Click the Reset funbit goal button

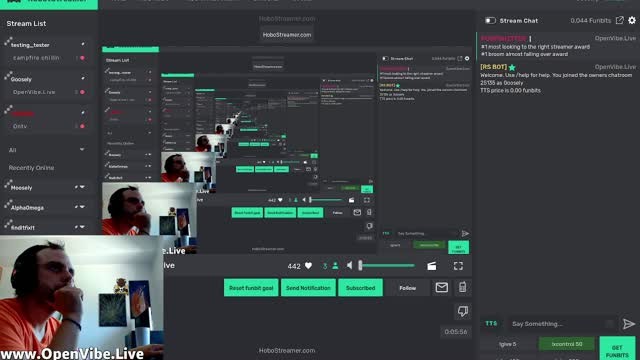(x=251, y=288)
